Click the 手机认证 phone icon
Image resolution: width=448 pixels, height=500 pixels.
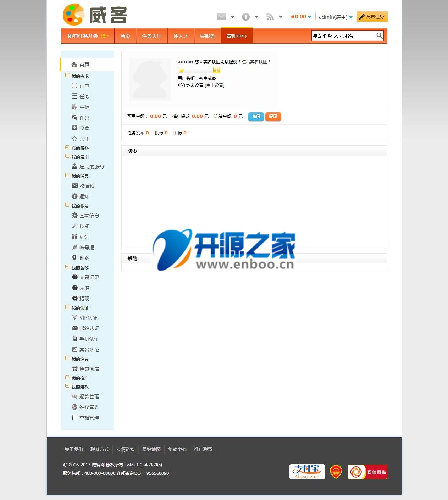pyautogui.click(x=74, y=339)
